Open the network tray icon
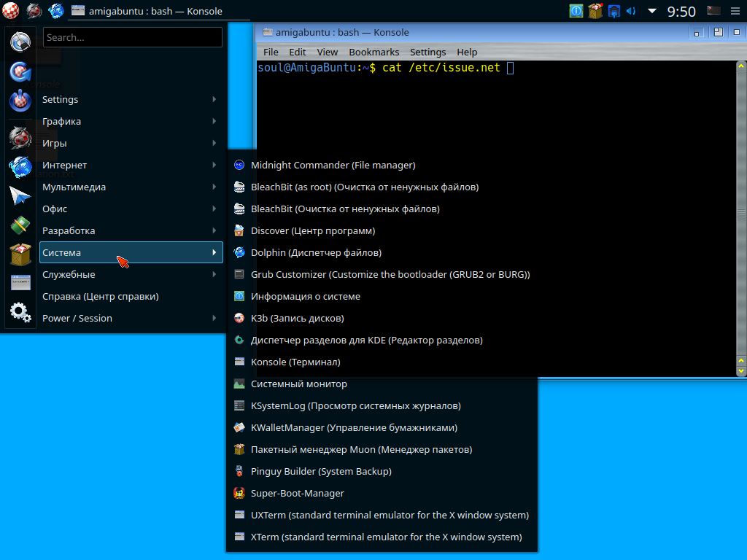747x560 pixels. pos(614,11)
